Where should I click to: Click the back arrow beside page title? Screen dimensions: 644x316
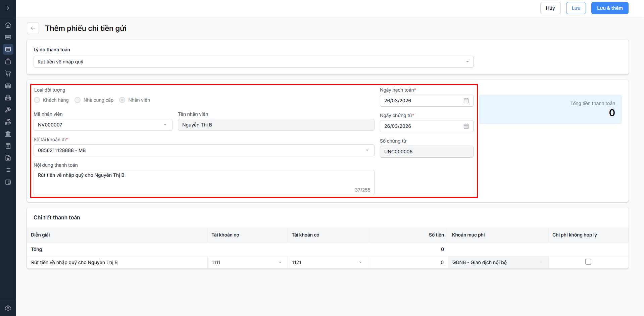point(33,28)
